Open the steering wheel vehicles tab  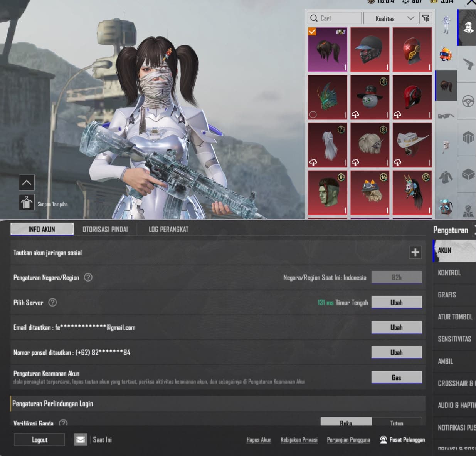coord(468,101)
